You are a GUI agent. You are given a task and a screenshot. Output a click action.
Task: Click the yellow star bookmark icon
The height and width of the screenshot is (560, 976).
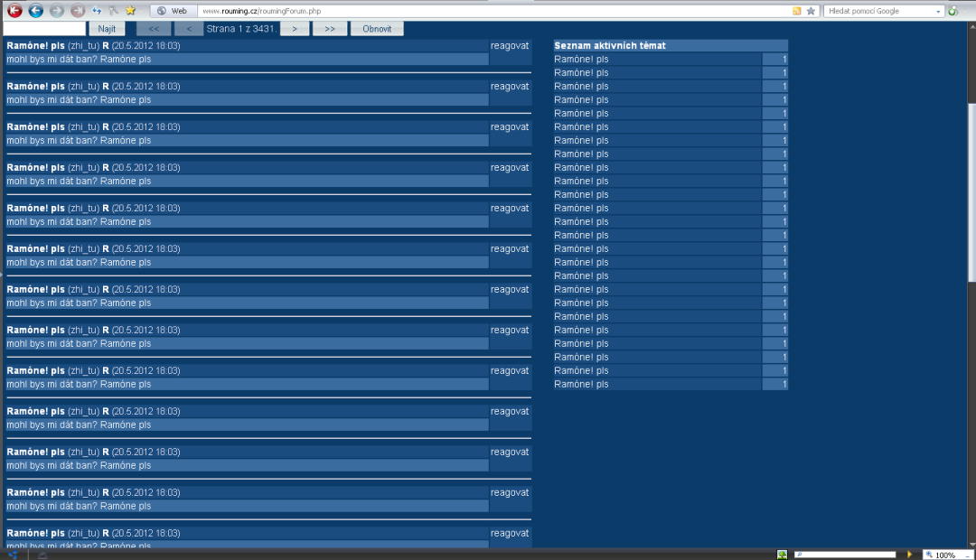[x=131, y=11]
